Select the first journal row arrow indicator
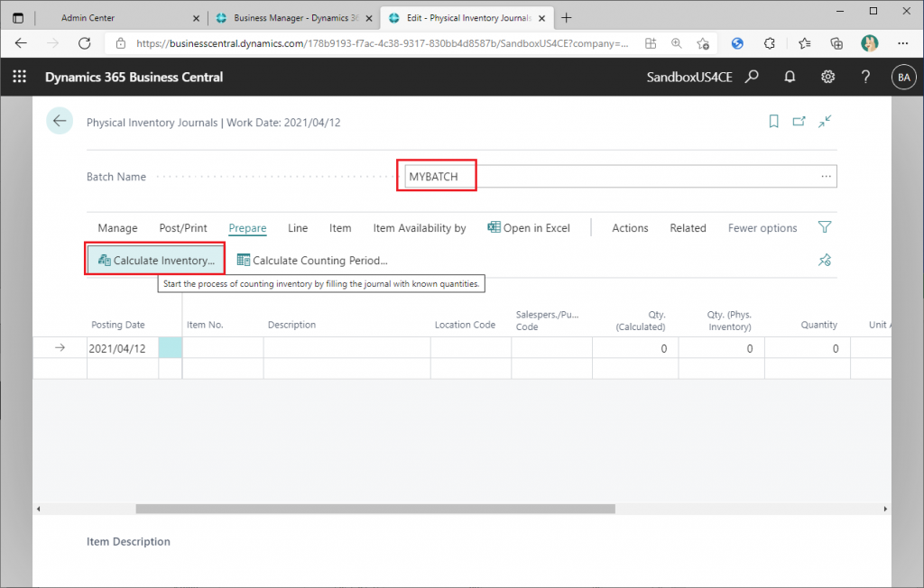This screenshot has height=588, width=924. tap(60, 347)
